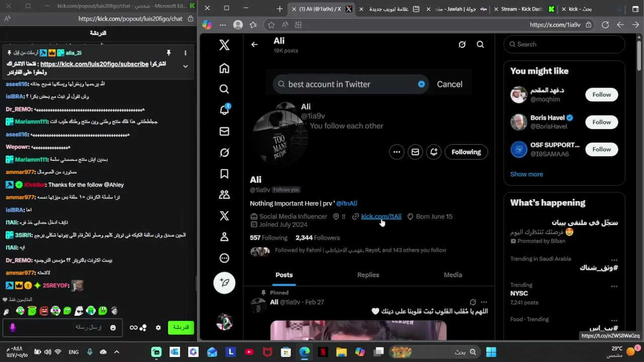Unpin message using pin icon
The height and width of the screenshot is (362, 644).
pos(169,53)
